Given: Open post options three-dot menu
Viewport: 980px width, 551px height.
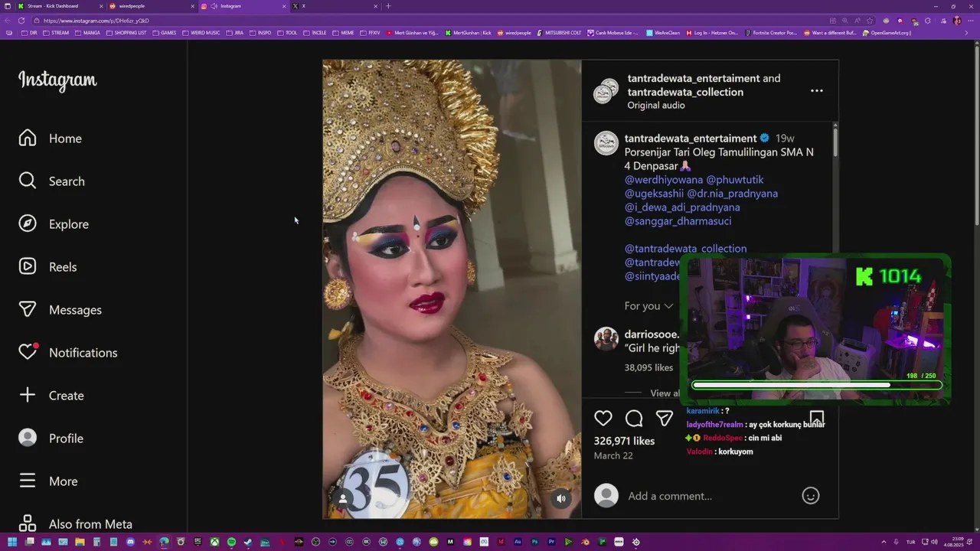Looking at the screenshot, I should (x=817, y=91).
